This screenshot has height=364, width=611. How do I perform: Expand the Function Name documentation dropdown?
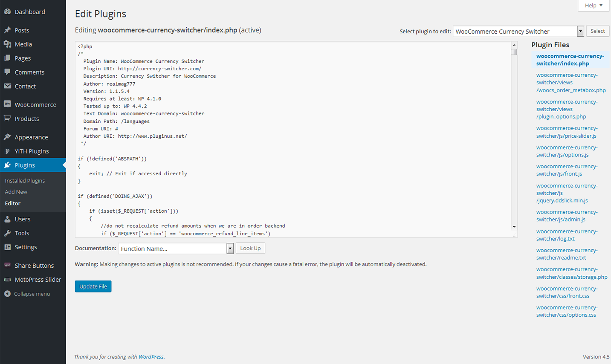230,248
